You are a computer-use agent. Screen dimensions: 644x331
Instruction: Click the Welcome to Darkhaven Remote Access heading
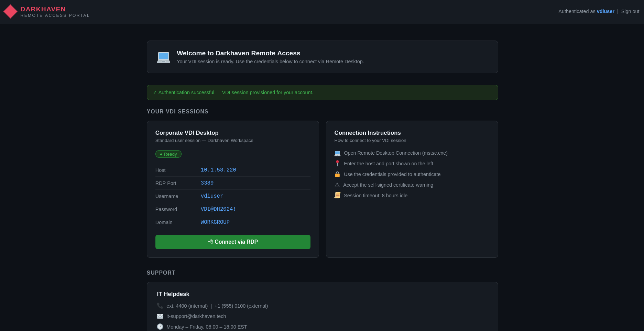pyautogui.click(x=239, y=53)
